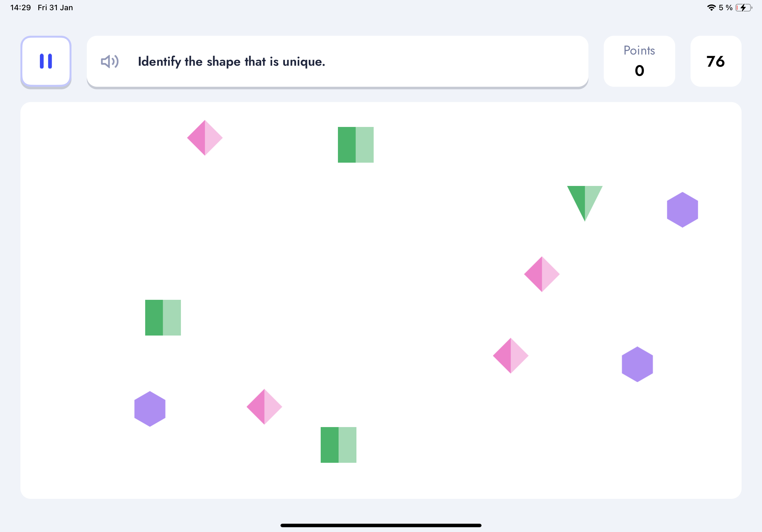Choose the purple hexagon beside the green triangle
This screenshot has width=762, height=532.
pyautogui.click(x=682, y=210)
